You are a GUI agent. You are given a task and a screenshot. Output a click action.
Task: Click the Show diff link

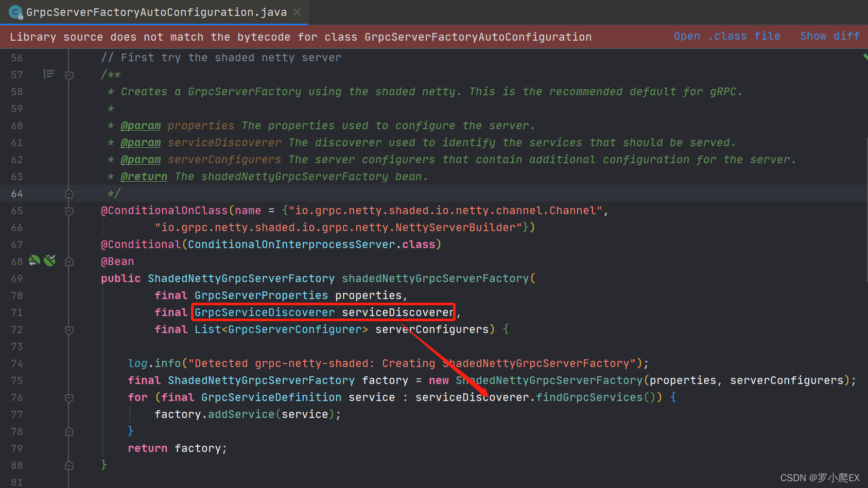pos(829,36)
